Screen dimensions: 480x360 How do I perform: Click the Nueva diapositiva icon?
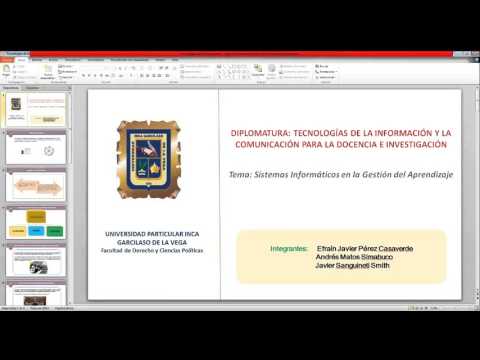pos(48,72)
